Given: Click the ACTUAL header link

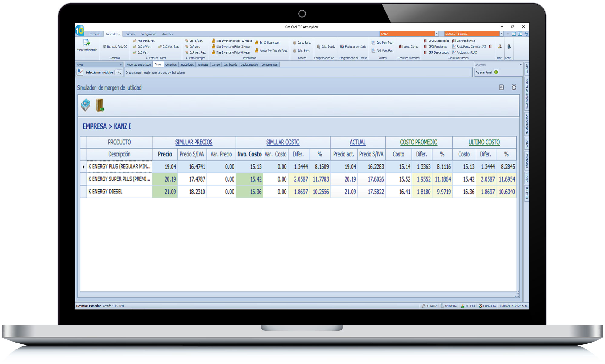Looking at the screenshot, I should (358, 142).
